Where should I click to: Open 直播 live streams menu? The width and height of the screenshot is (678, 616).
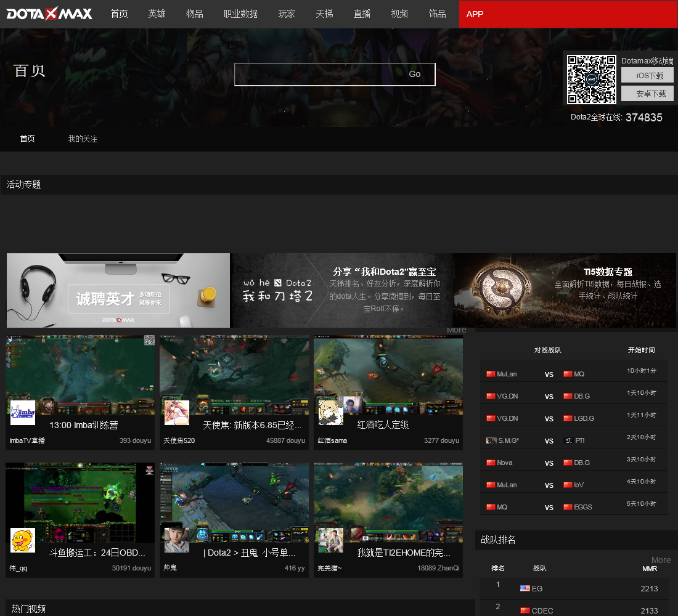click(362, 14)
